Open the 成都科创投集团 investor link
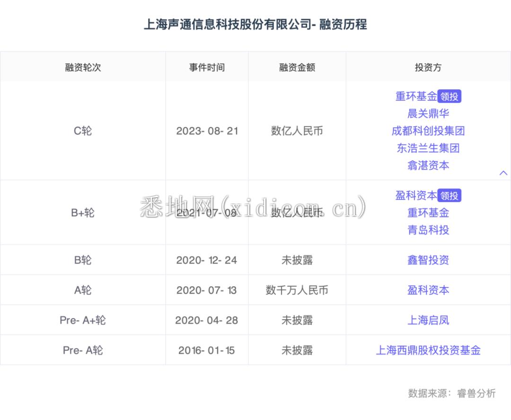 click(428, 131)
